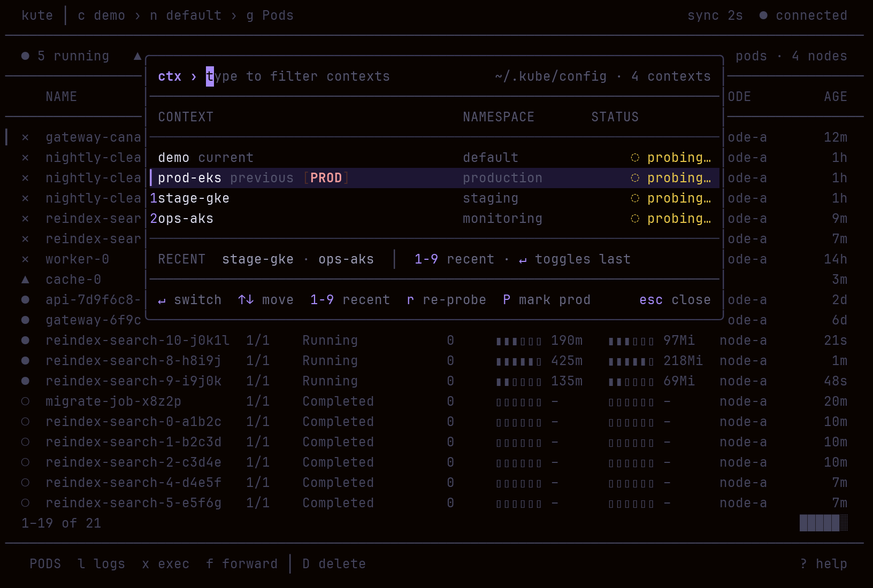
Task: Click the filter contexts input field
Action: click(298, 76)
